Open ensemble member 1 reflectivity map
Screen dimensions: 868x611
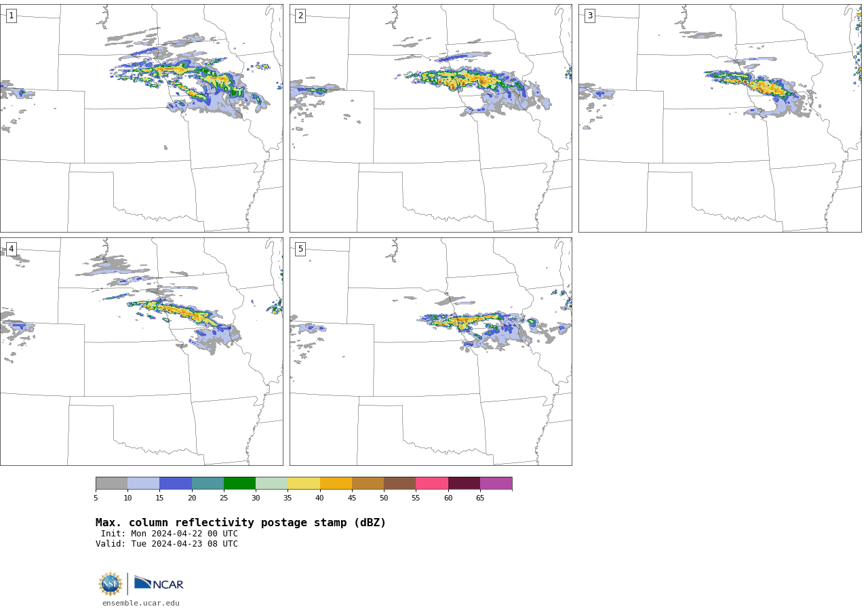coord(141,118)
